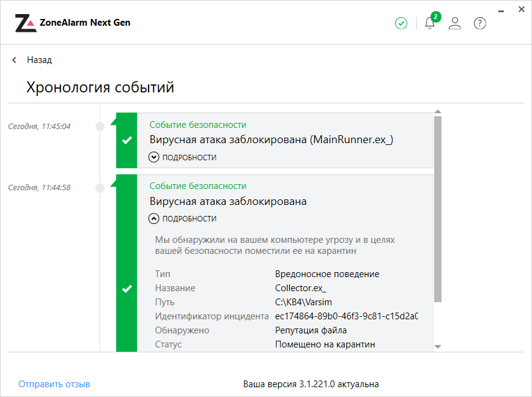
Task: Click timestamp Сегодня, 11:45:04
Action: [x=39, y=126]
